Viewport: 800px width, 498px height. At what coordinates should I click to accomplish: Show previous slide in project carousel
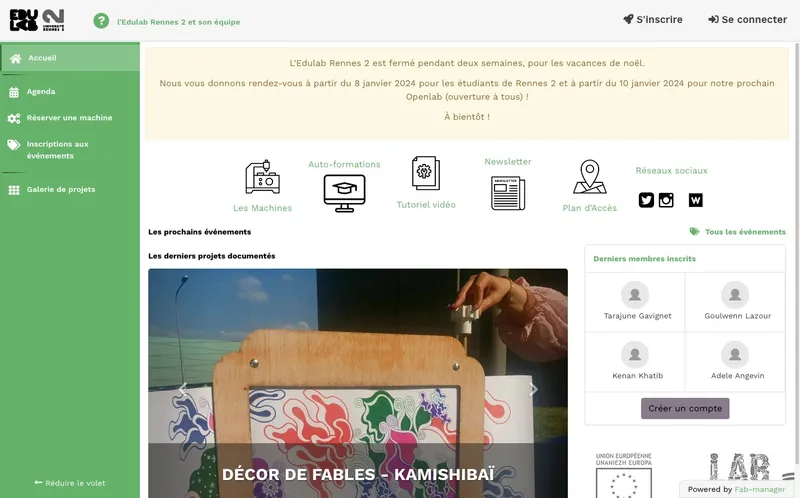[183, 389]
